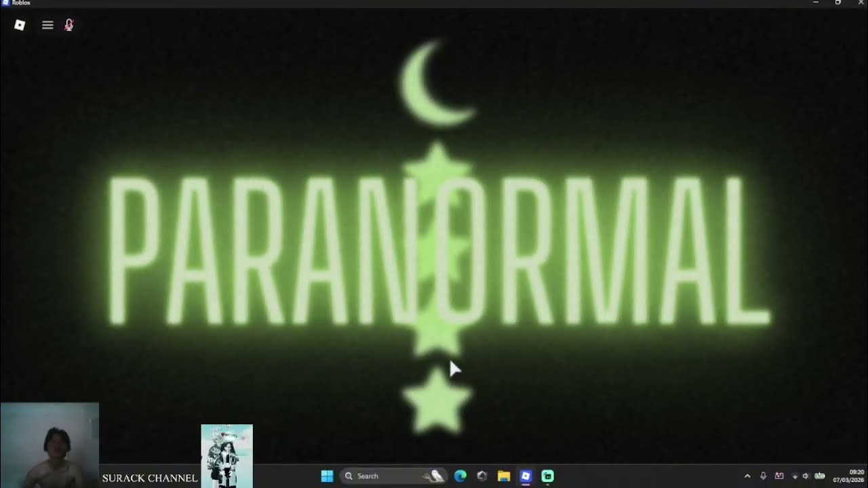Click the SURACK CHANNEL text
868x488 pixels.
150,478
